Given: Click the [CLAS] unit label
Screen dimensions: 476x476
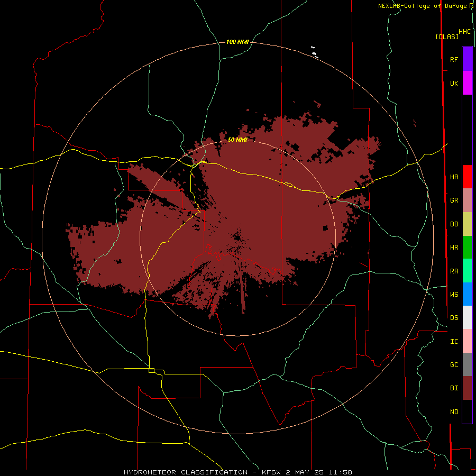Looking at the screenshot, I should (447, 36).
